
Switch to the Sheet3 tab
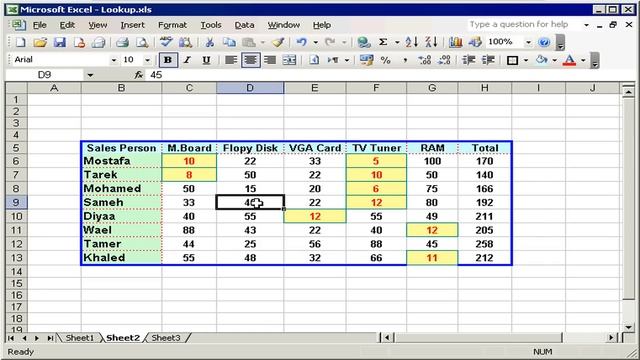[166, 338]
